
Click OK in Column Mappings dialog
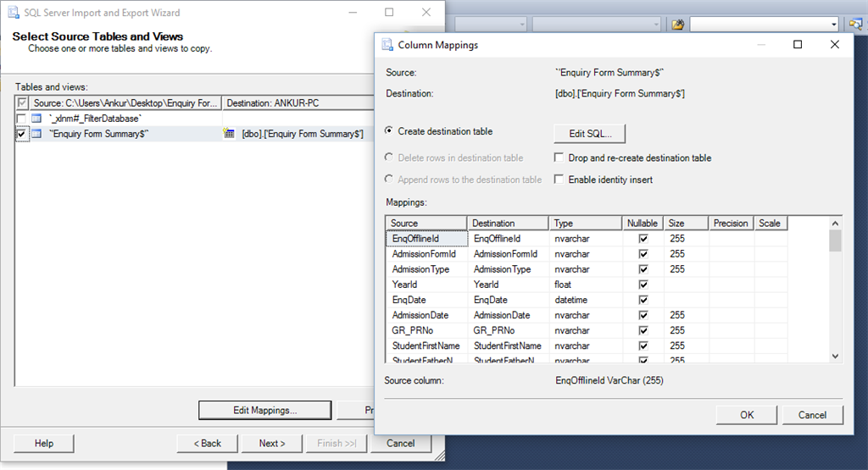pyautogui.click(x=747, y=415)
